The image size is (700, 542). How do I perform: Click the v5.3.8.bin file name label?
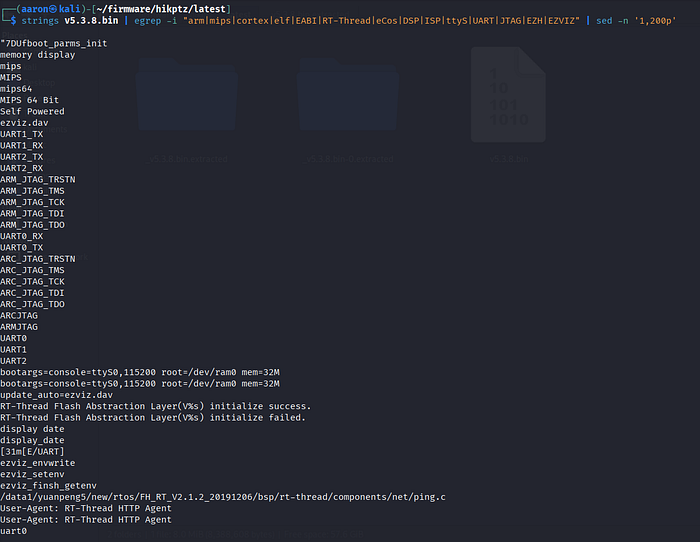coord(509,159)
